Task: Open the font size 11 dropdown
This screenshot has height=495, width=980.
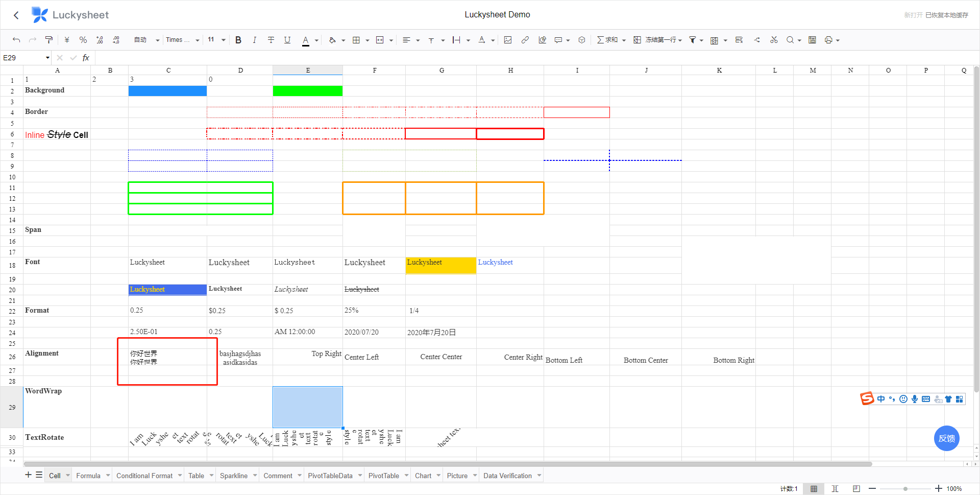Action: click(216, 40)
